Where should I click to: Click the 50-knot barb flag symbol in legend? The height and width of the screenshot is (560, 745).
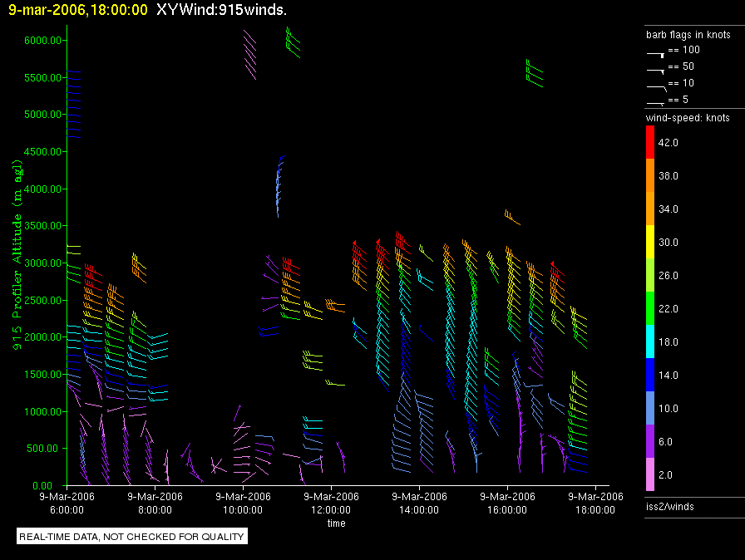tap(656, 71)
